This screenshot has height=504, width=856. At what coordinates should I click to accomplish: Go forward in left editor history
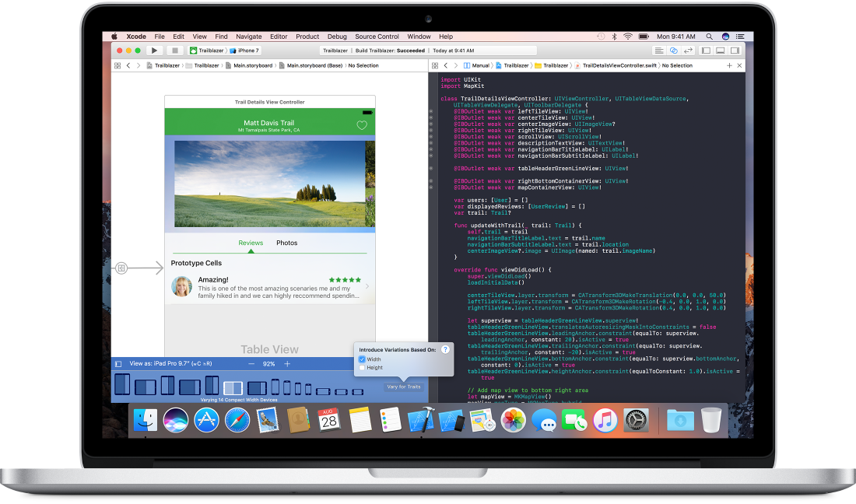[139, 65]
